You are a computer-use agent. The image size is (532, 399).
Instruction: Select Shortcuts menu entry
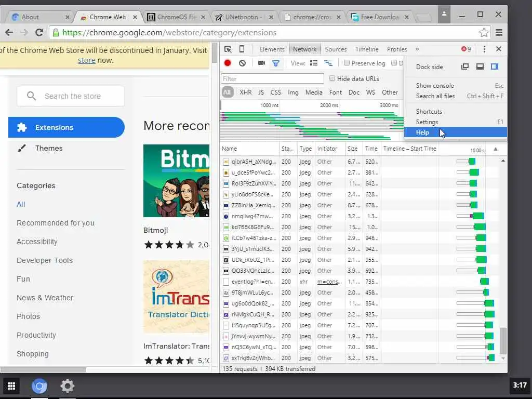click(455, 112)
